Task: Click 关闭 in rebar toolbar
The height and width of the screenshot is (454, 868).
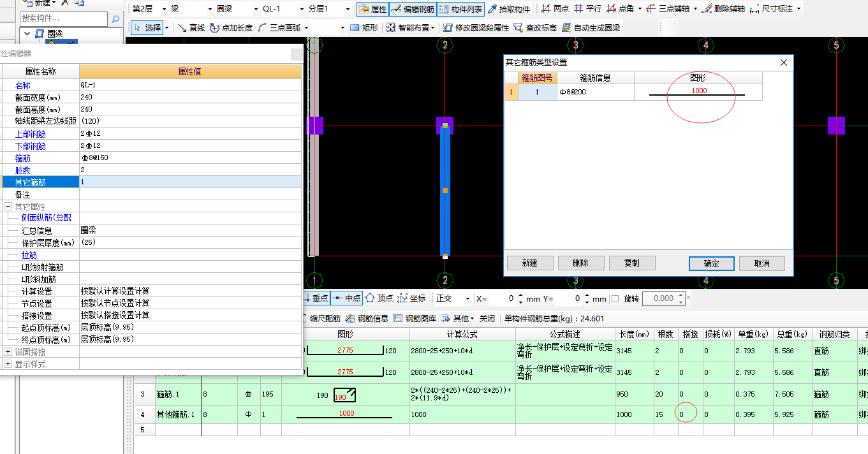Action: coord(487,318)
